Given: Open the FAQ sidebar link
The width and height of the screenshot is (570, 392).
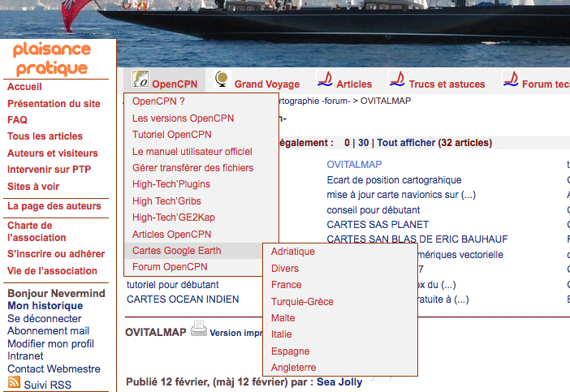Looking at the screenshot, I should point(17,120).
